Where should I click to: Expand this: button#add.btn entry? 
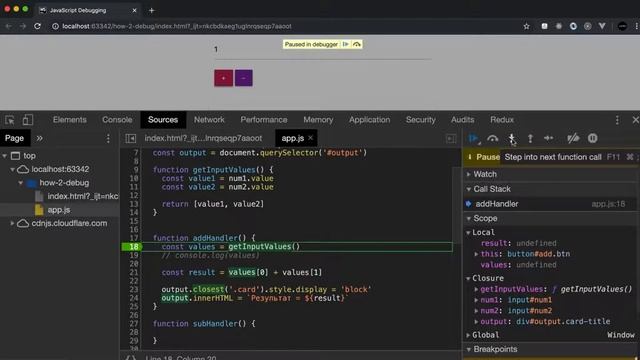point(476,254)
